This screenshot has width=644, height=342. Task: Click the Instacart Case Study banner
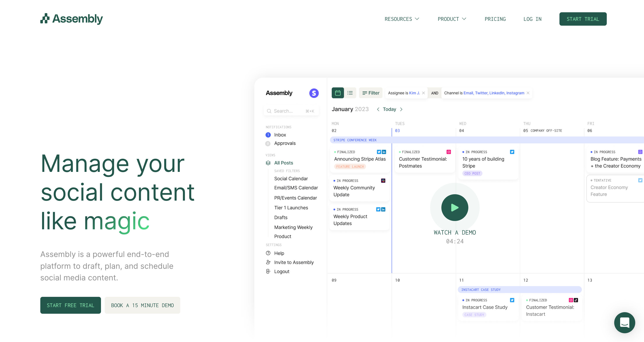click(520, 290)
